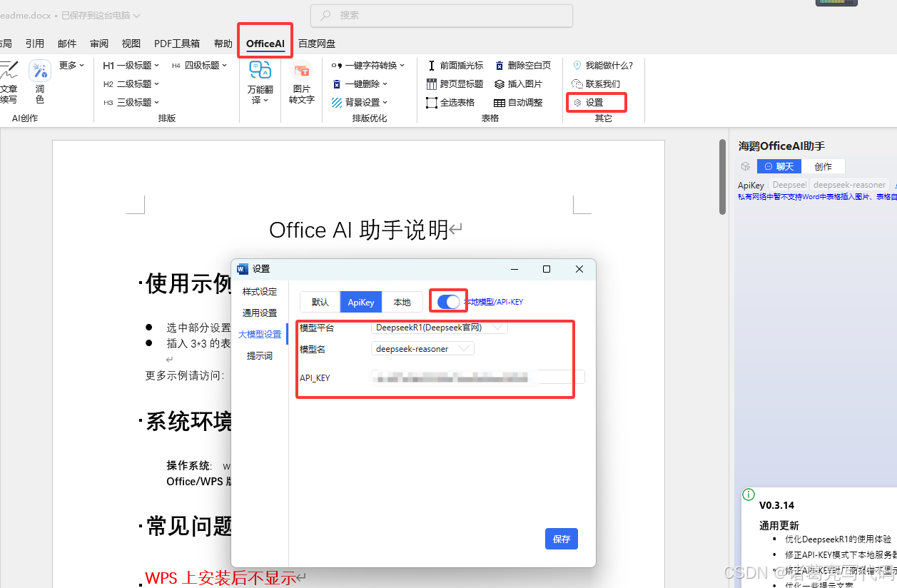Open the 帮助 ribbon tab
The image size is (897, 588).
(x=223, y=44)
